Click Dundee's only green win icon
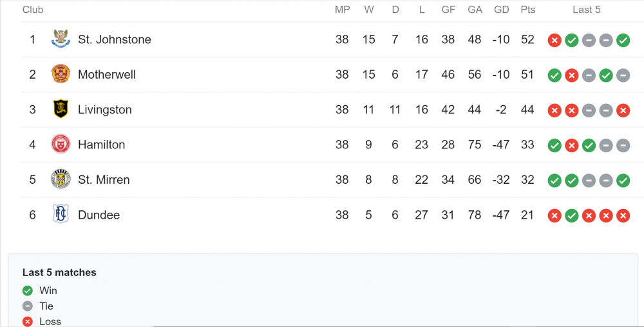Viewport: 644px width, 327px height. point(571,215)
